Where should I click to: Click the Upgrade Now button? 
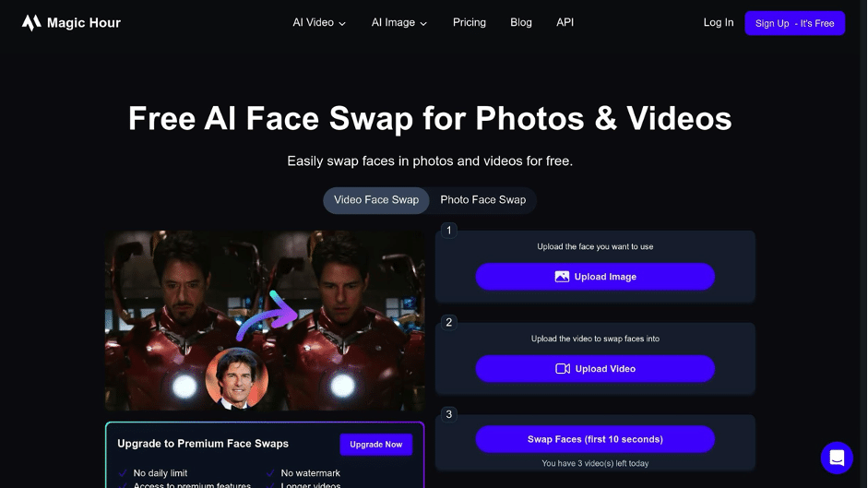(375, 445)
